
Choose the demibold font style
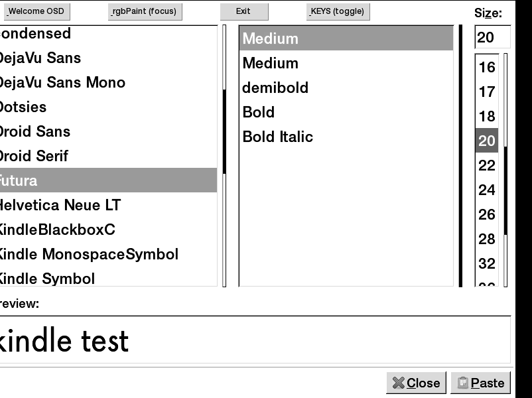tap(275, 88)
